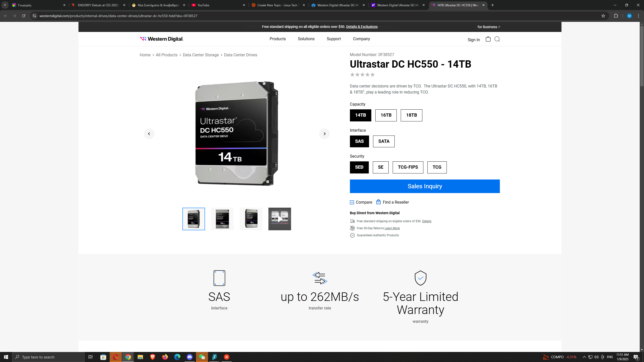Viewport: 644px width, 362px height.
Task: Select 18TB capacity option
Action: pos(412,115)
